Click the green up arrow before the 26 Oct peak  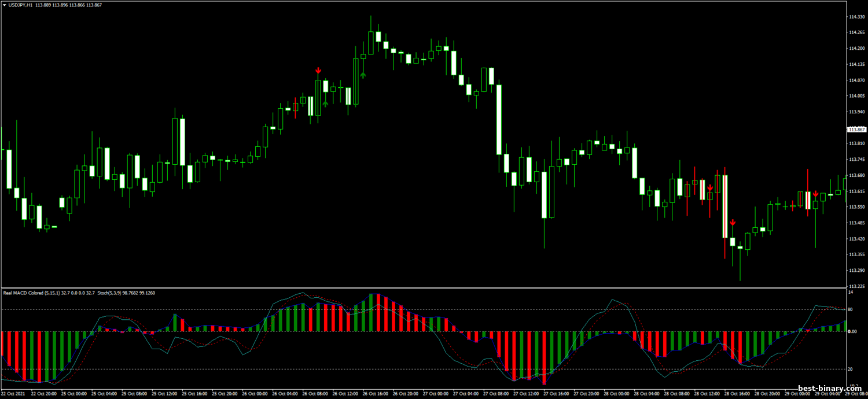point(363,74)
